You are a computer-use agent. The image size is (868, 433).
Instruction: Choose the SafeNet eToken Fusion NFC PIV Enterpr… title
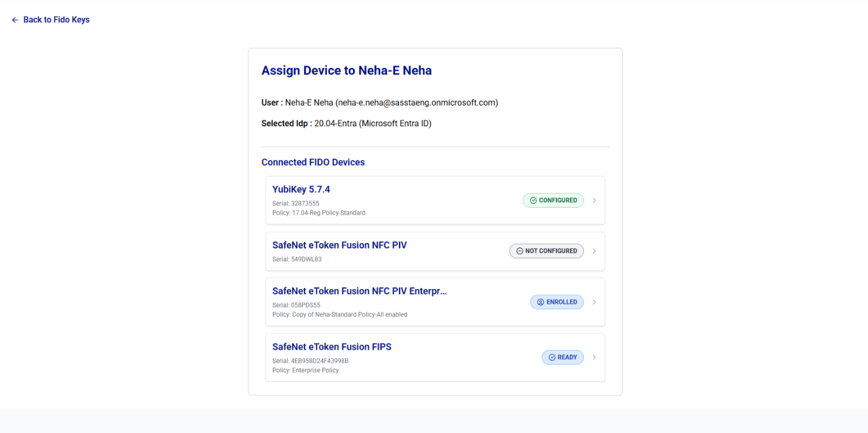[359, 291]
